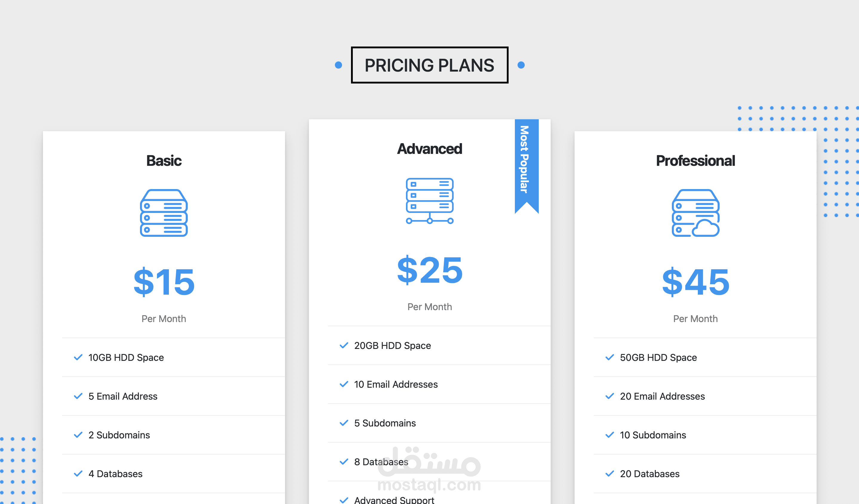Click the Professional plan cloud server icon
The width and height of the screenshot is (859, 504).
click(x=695, y=213)
